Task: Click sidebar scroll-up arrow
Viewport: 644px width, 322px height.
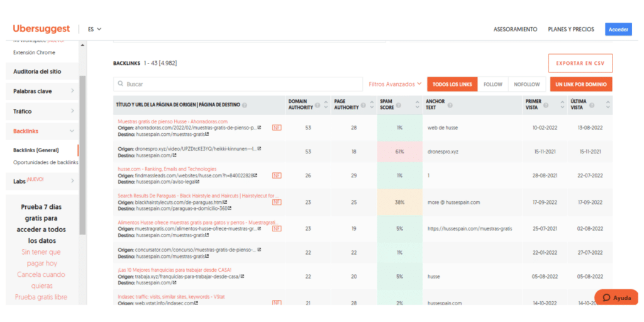Action: pyautogui.click(x=82, y=45)
